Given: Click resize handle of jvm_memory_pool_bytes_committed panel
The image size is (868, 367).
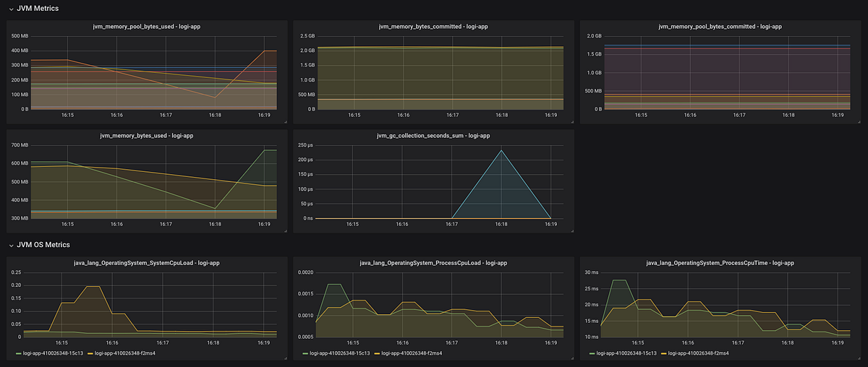Looking at the screenshot, I should point(858,121).
